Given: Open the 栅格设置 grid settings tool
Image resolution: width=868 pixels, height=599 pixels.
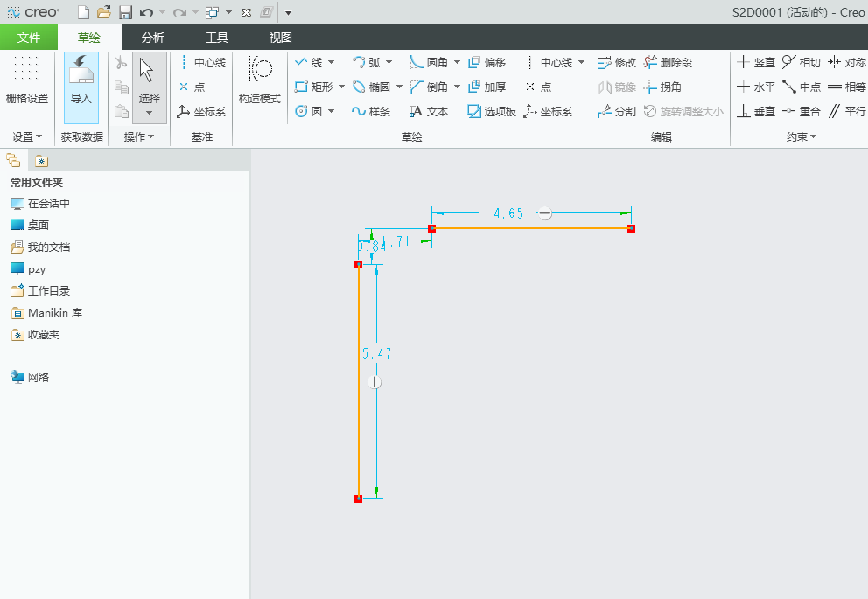Looking at the screenshot, I should click(x=26, y=80).
